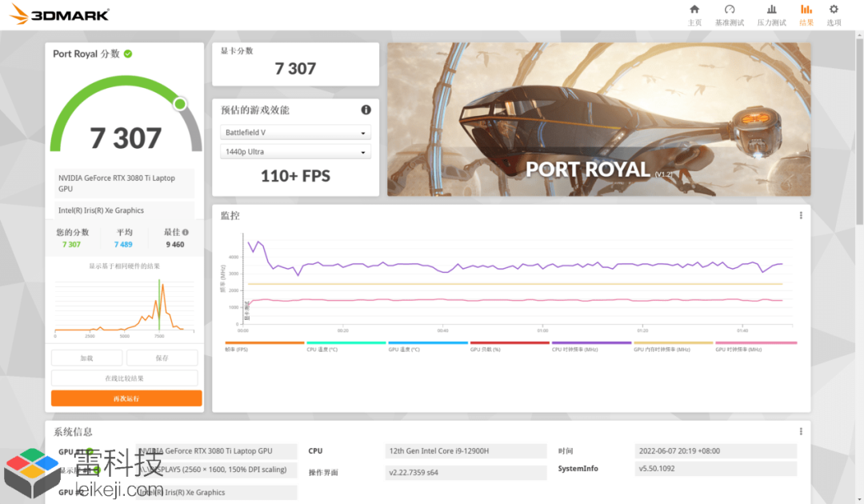This screenshot has width=864, height=504.
Task: Select the Results bar-chart icon
Action: pos(806,15)
